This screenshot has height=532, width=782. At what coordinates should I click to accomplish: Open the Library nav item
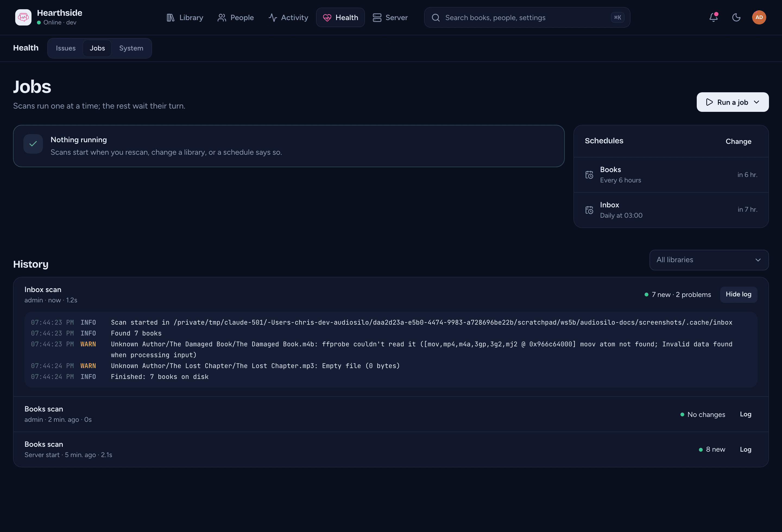(185, 17)
